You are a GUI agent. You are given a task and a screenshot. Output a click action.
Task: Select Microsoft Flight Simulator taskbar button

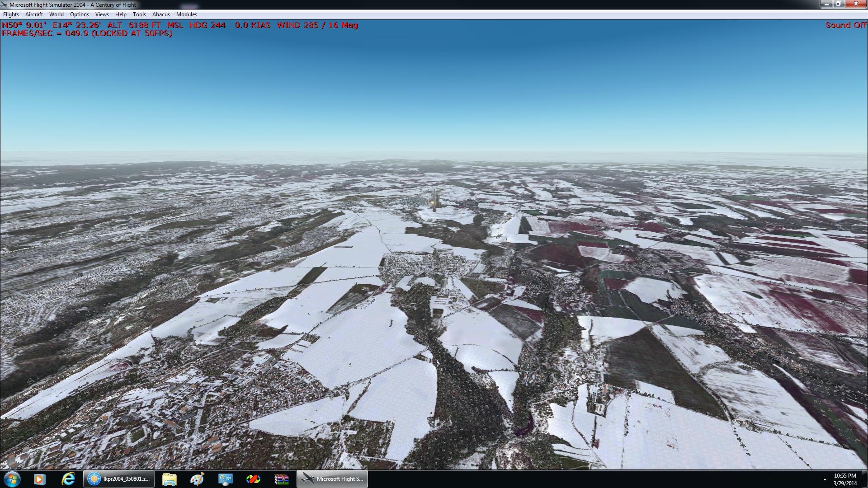pyautogui.click(x=332, y=479)
